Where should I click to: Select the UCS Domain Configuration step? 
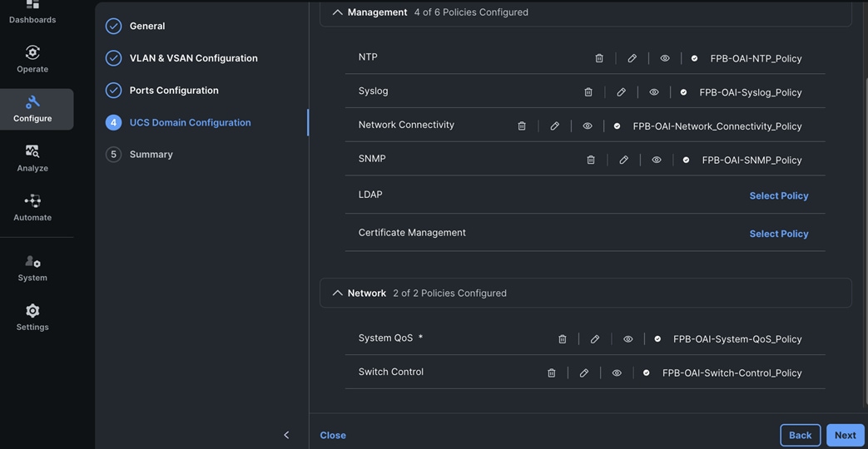[x=190, y=122]
